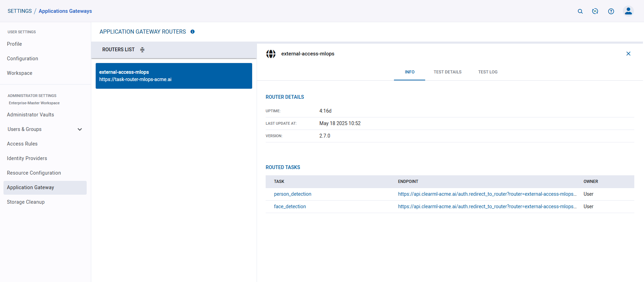Image resolution: width=644 pixels, height=282 pixels.
Task: Click the Routers List filter icon
Action: tap(142, 50)
